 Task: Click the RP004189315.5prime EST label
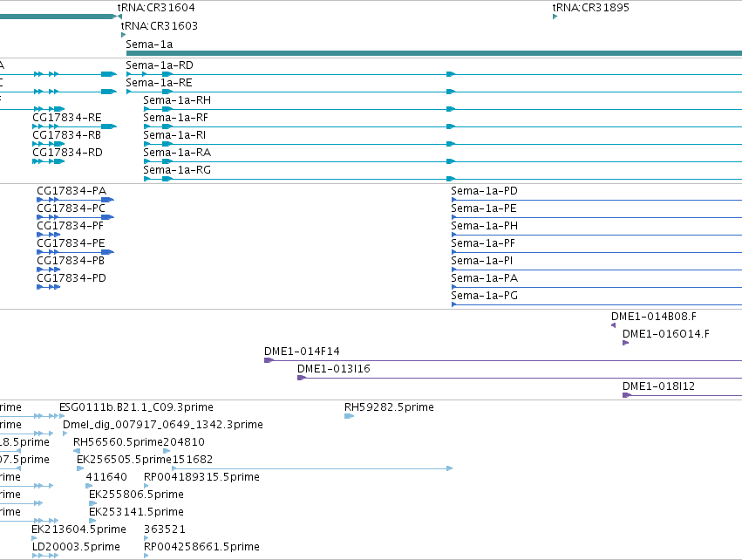201,478
